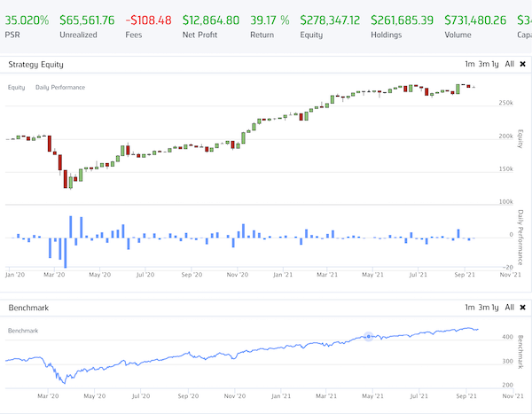Click the Net Profit statistic value

[210, 20]
